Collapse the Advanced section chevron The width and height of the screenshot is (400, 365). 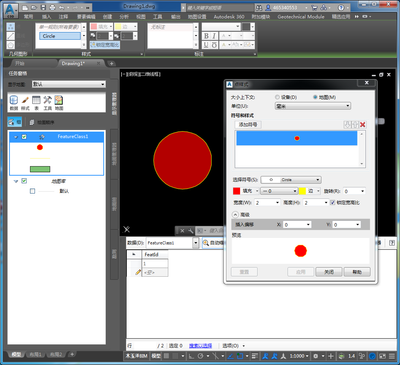click(x=235, y=214)
